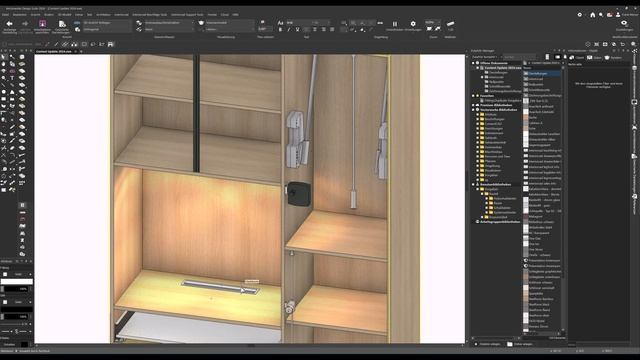The image size is (640, 360).
Task: Click the undo-view arrow icon in view bar
Action: [x=623, y=44]
